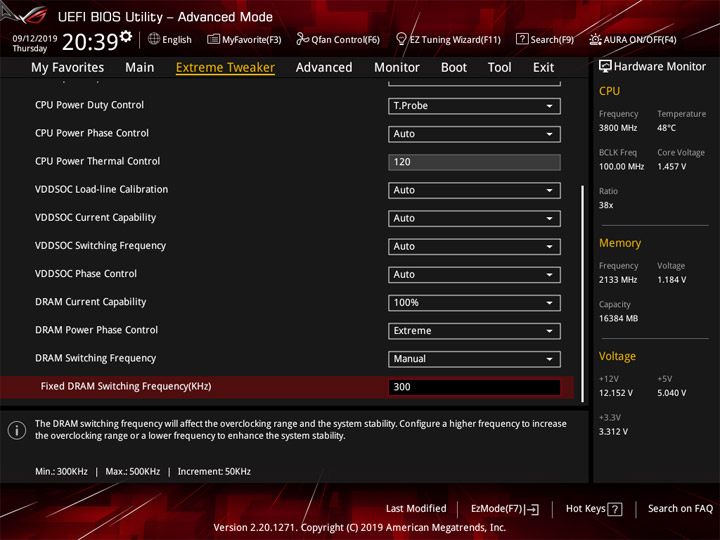The image size is (720, 540).
Task: Click the settings gear beside the clock
Action: pyautogui.click(x=126, y=36)
